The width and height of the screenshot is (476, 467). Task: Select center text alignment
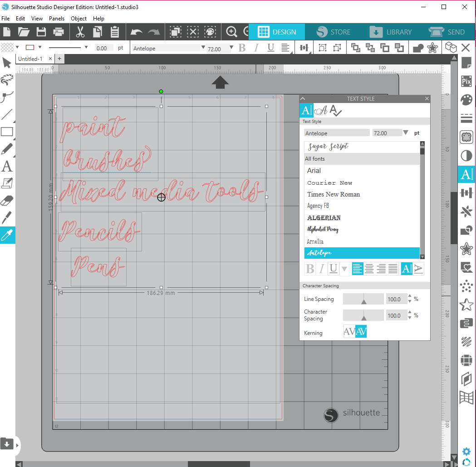(369, 269)
